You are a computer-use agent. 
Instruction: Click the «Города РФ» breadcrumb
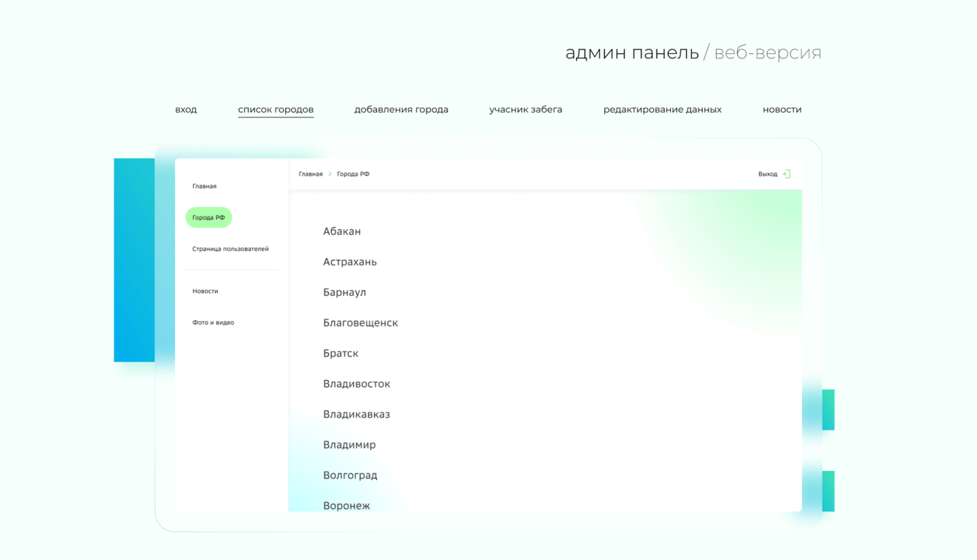[x=353, y=174]
